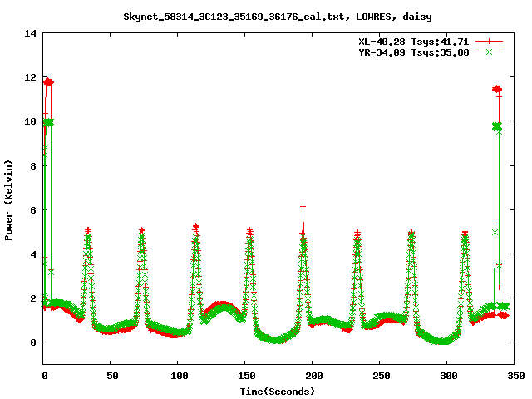This screenshot has height=399, width=532.
Task: Click the red spike outlier near 6 Kelvin
Action: coord(303,206)
